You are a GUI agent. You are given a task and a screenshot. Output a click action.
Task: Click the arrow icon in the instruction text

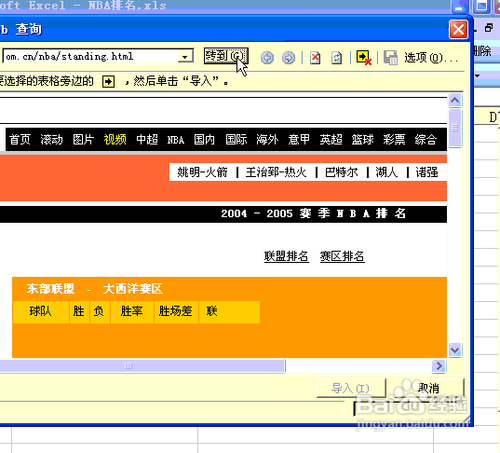click(x=108, y=81)
